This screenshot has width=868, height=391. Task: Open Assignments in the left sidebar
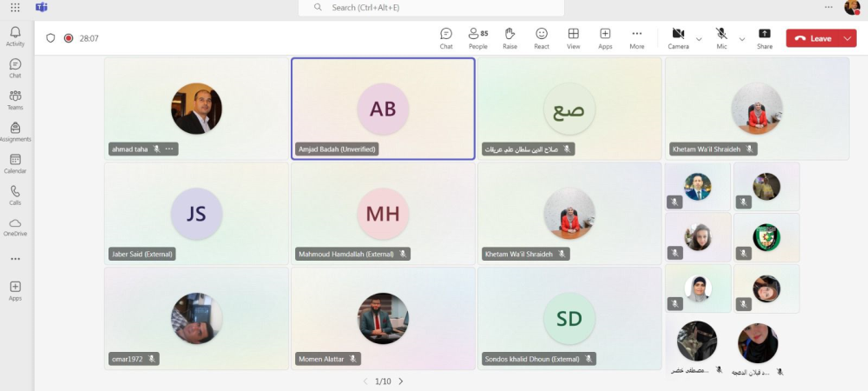pos(15,131)
